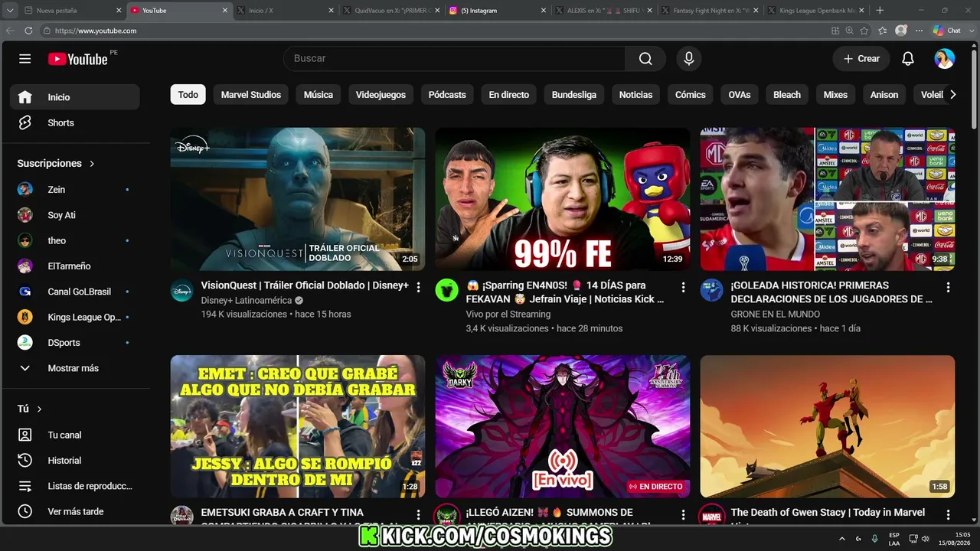980x551 pixels.
Task: Play the VisionQuest trailer thumbnail
Action: [298, 199]
